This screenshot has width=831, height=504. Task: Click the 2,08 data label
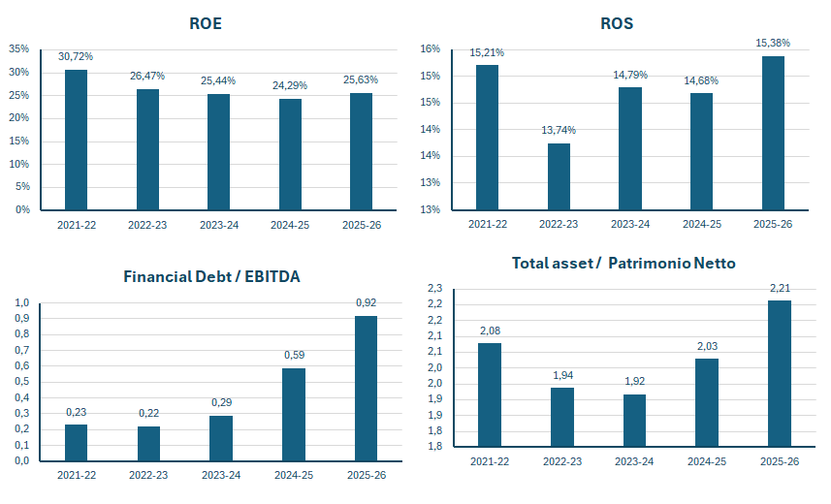(491, 331)
